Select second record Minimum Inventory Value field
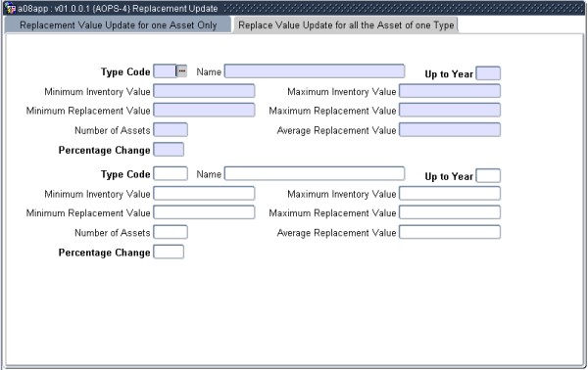 pyautogui.click(x=205, y=193)
